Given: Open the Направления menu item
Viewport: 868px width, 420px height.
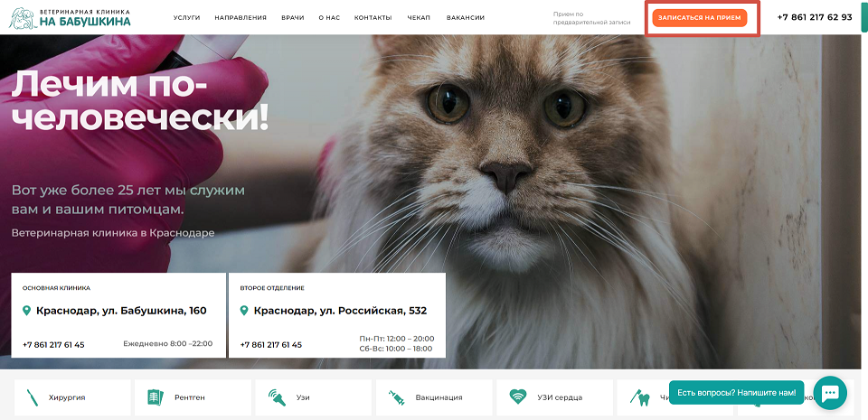Looking at the screenshot, I should coord(241,18).
